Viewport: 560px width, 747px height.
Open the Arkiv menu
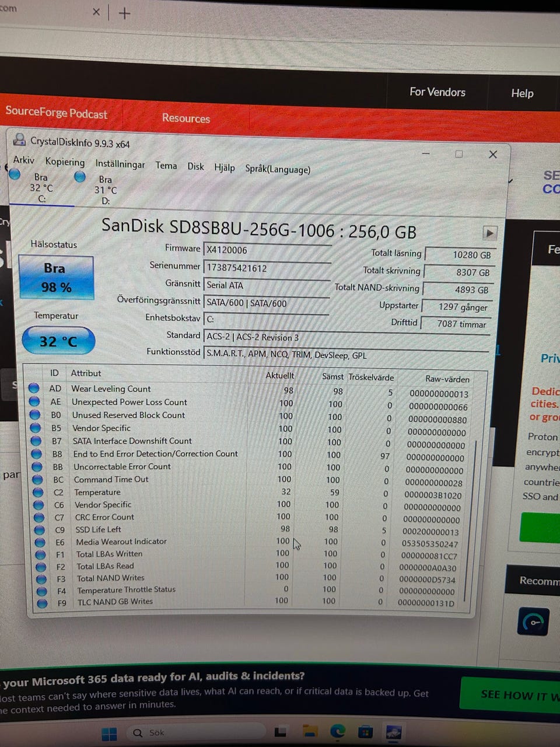23,160
